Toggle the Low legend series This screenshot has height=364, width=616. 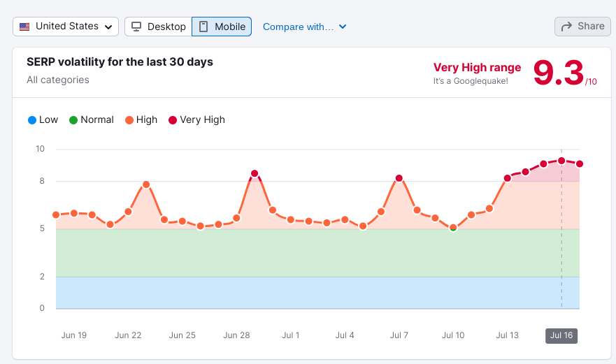tap(43, 119)
